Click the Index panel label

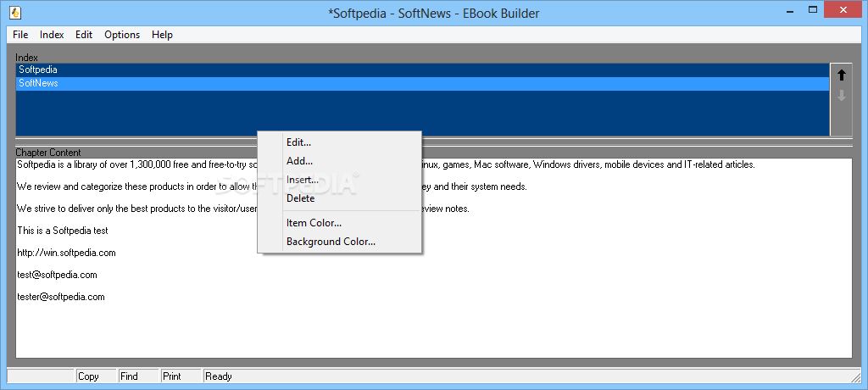(x=26, y=58)
